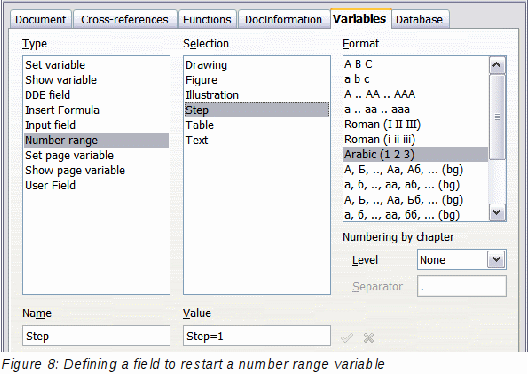Switch to the DocInformation tab
Viewport: 528px width, 375px height.
click(x=284, y=19)
